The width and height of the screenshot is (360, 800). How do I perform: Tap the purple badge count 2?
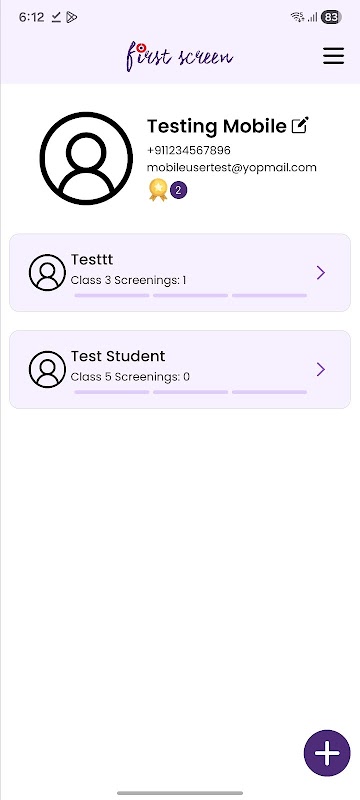(x=178, y=190)
